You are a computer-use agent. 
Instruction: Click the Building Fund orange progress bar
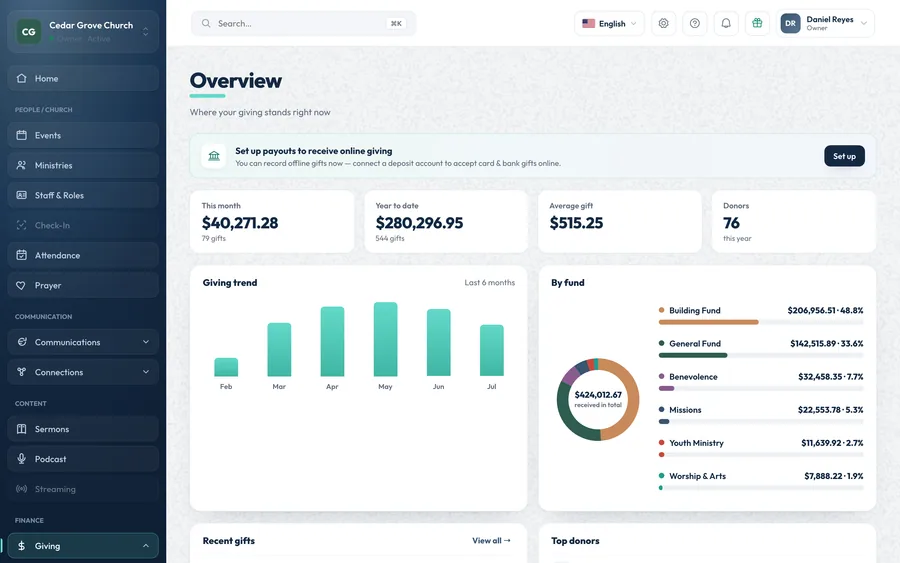[x=708, y=323]
